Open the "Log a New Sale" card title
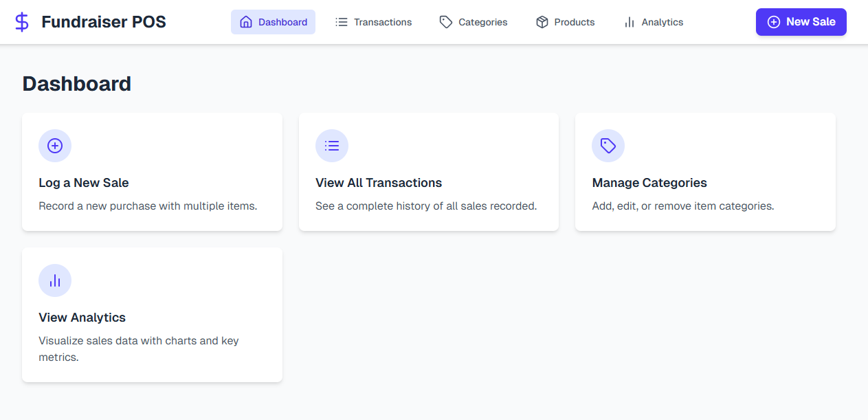 (84, 183)
